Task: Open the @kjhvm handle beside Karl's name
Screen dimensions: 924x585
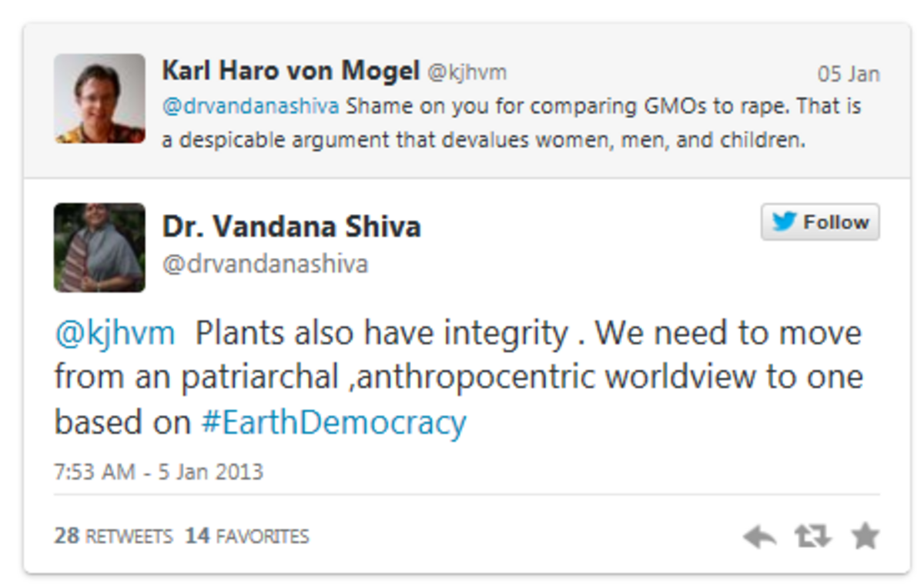Action: [467, 73]
